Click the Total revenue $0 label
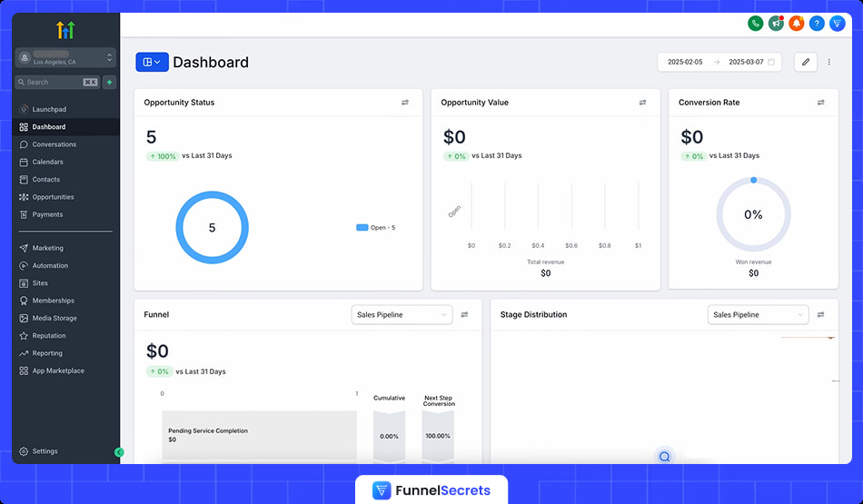The height and width of the screenshot is (504, 863). (545, 267)
